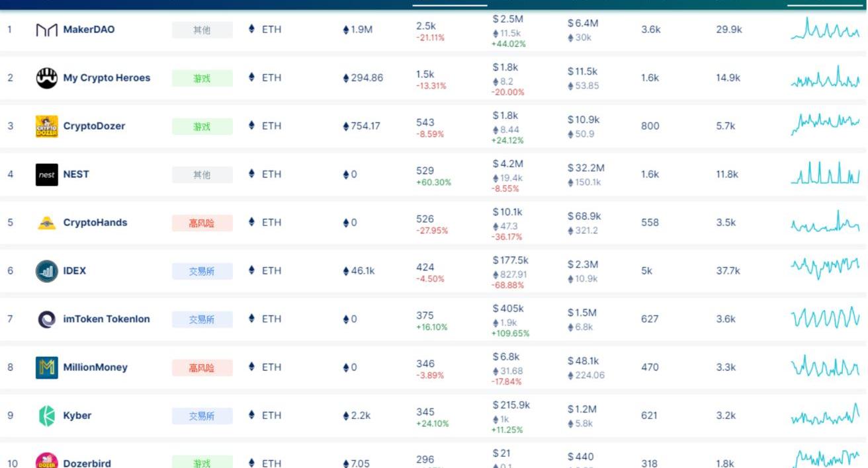Open the Kyber name link
This screenshot has width=868, height=468.
pos(77,416)
